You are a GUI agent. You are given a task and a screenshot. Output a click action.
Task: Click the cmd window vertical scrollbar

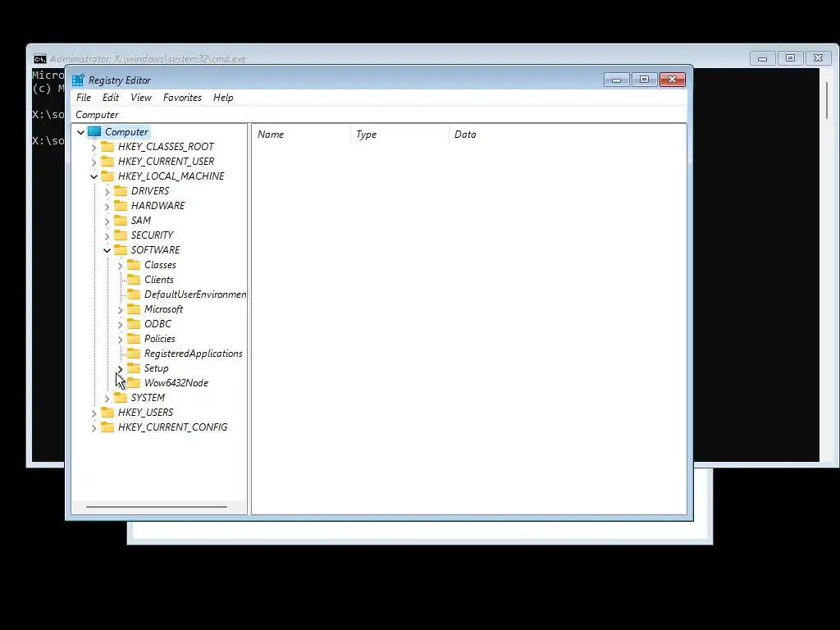coord(827,100)
